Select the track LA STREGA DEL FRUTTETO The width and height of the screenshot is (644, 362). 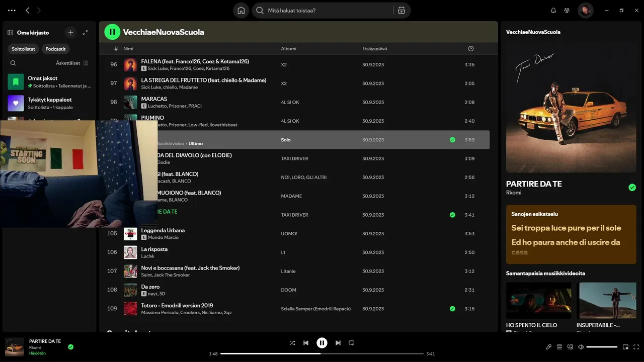tap(203, 80)
